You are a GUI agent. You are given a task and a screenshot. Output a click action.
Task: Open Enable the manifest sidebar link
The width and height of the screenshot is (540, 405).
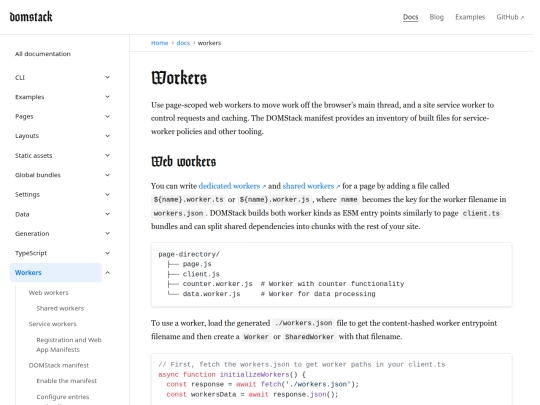66,381
